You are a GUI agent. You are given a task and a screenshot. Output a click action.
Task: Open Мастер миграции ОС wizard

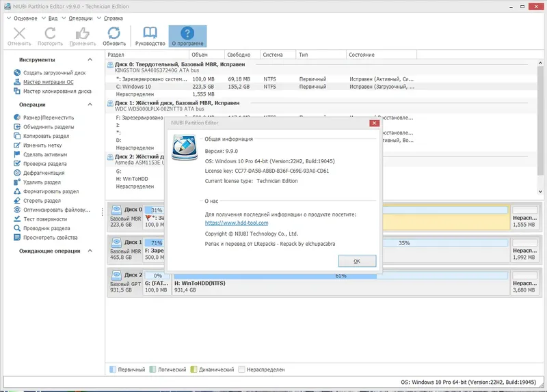pos(44,82)
